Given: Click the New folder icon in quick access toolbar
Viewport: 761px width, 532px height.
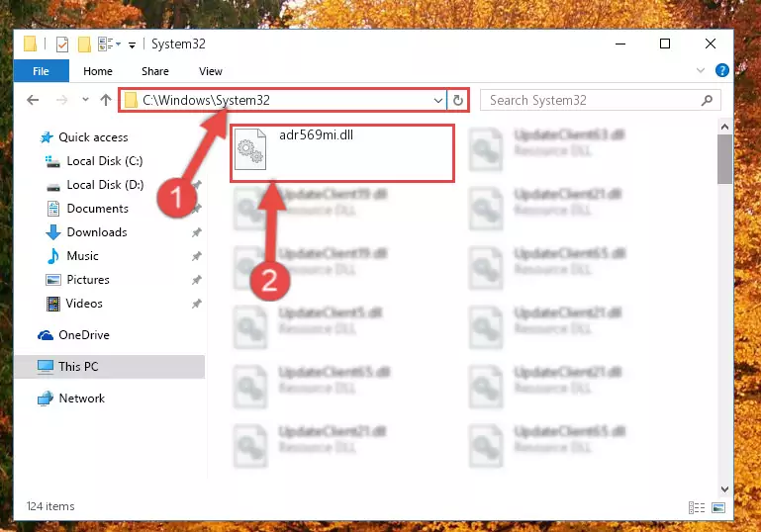Looking at the screenshot, I should pos(84,44).
